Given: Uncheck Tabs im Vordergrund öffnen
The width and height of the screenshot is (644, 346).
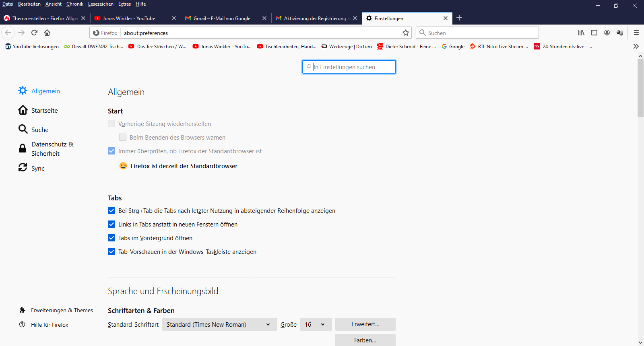Looking at the screenshot, I should click(x=111, y=238).
